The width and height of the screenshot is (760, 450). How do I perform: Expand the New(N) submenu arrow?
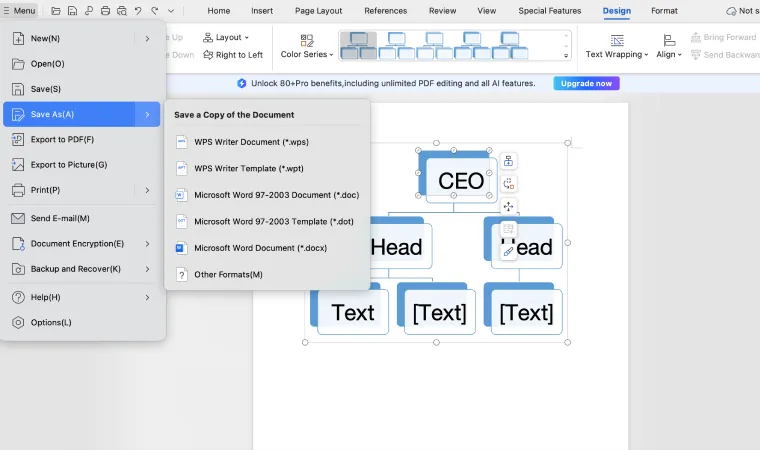(147, 38)
